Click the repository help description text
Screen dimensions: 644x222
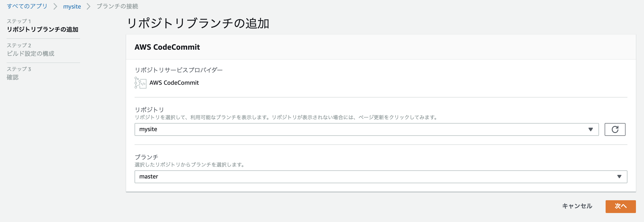click(x=286, y=117)
